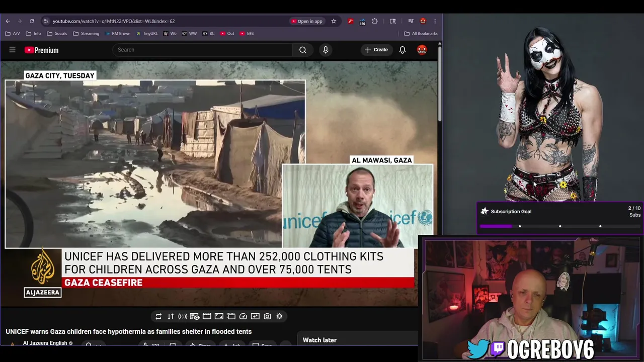
Task: Click the media control playlist icon in toolbar
Action: [411, 21]
